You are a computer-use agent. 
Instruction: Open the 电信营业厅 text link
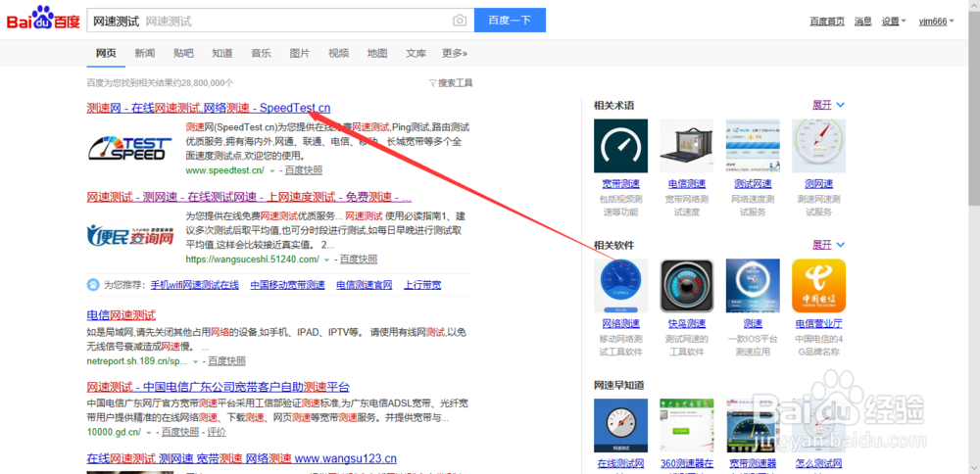coord(818,323)
